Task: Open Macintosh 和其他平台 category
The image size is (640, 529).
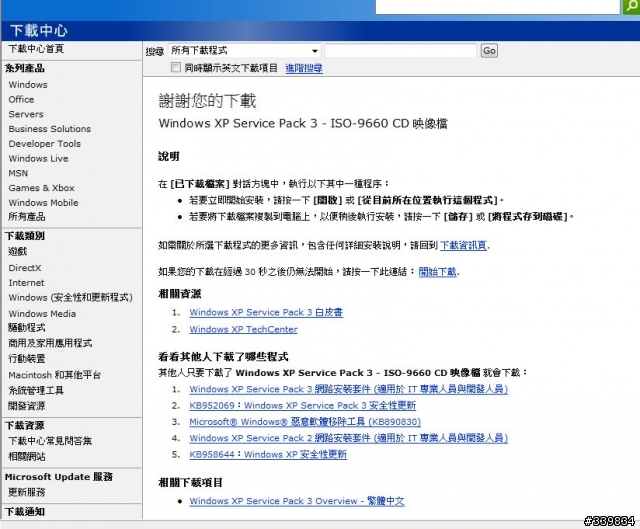Action: pyautogui.click(x=55, y=375)
